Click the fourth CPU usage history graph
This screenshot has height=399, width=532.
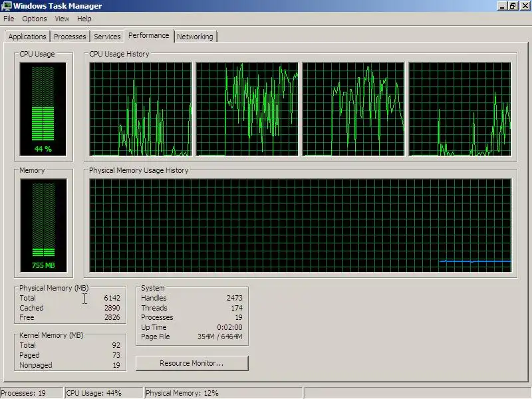tap(460, 109)
